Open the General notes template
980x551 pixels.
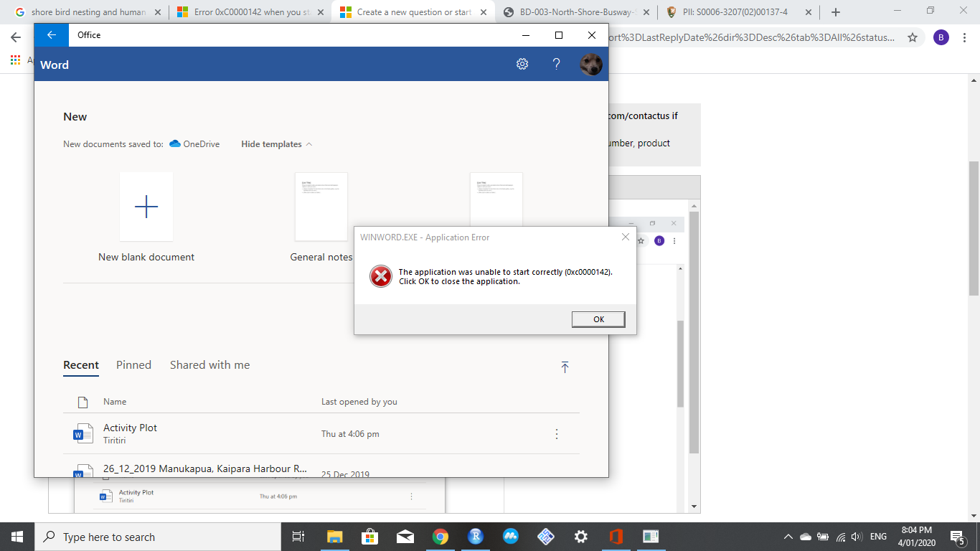[x=321, y=217]
